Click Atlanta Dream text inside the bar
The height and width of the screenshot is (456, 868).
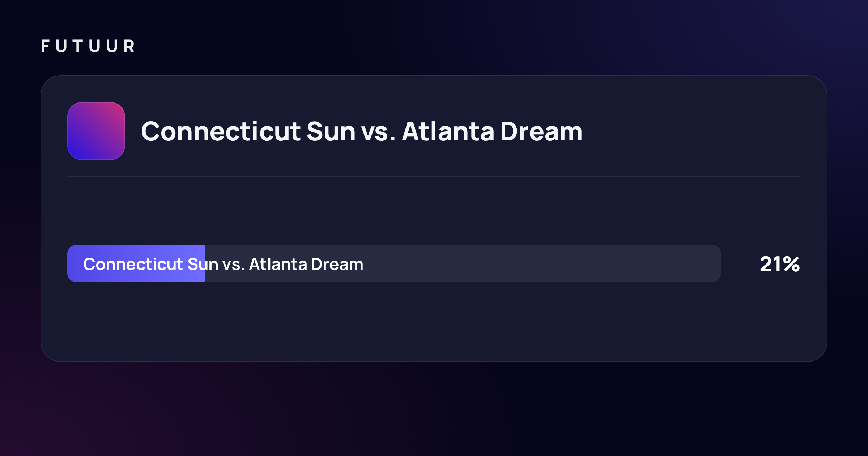(x=306, y=264)
